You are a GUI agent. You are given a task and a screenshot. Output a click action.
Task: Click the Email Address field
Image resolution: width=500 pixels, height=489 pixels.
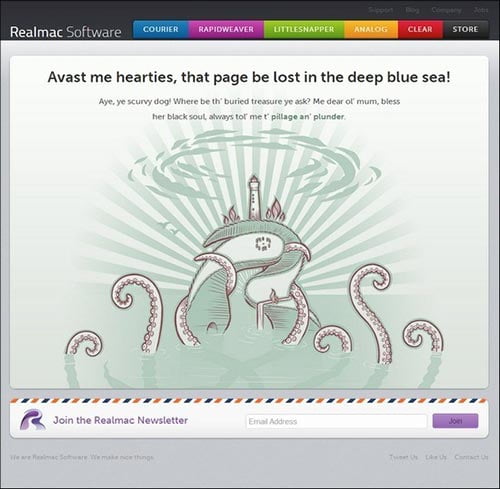pyautogui.click(x=336, y=421)
